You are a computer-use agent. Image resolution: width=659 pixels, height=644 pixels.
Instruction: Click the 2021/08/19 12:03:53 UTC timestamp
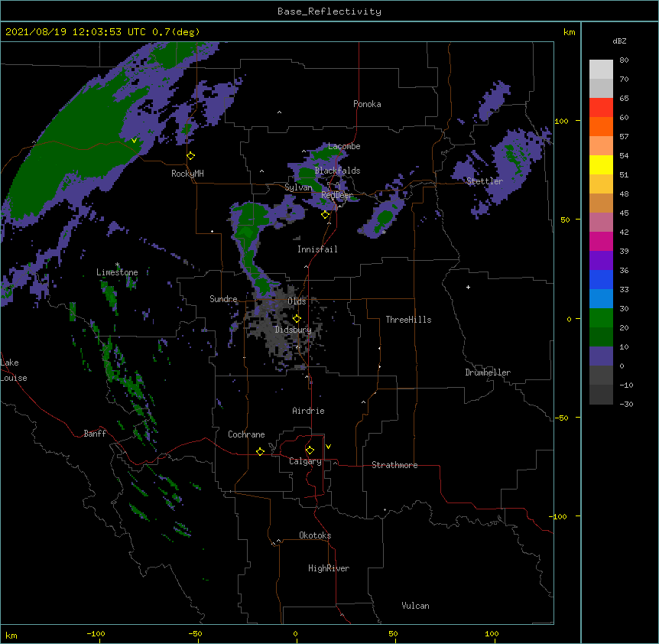click(76, 32)
